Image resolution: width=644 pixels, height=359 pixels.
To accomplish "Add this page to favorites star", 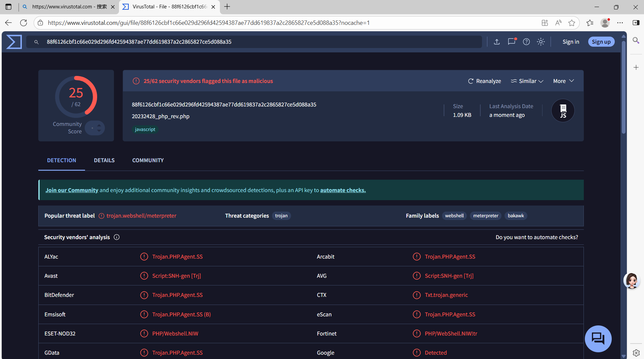I will 571,23.
